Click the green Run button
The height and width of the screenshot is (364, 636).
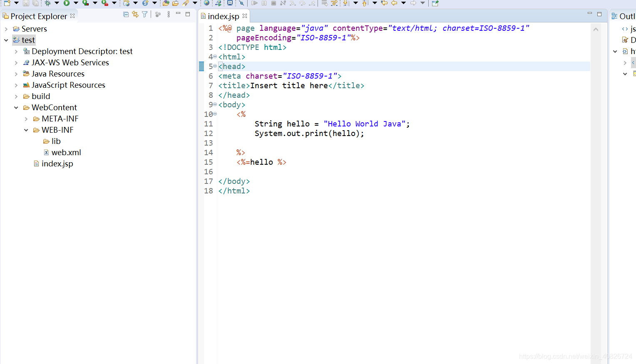pyautogui.click(x=67, y=3)
